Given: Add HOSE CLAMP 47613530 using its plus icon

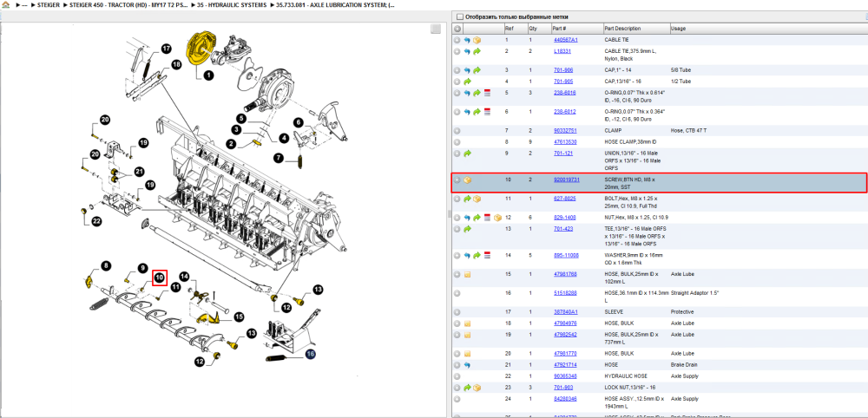Looking at the screenshot, I should click(x=457, y=141).
